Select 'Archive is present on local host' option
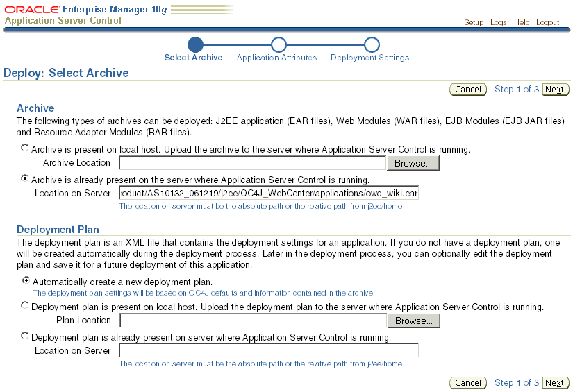This screenshot has width=573, height=392. point(24,148)
